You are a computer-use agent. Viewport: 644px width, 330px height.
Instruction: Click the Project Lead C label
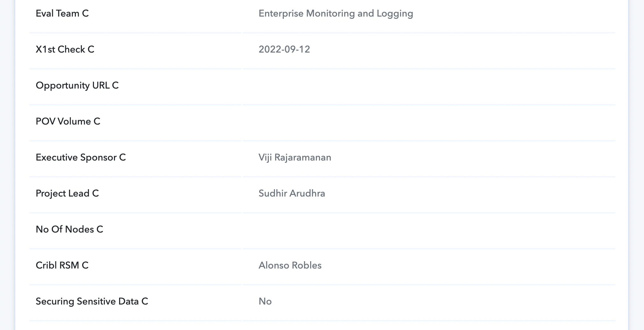click(x=67, y=193)
